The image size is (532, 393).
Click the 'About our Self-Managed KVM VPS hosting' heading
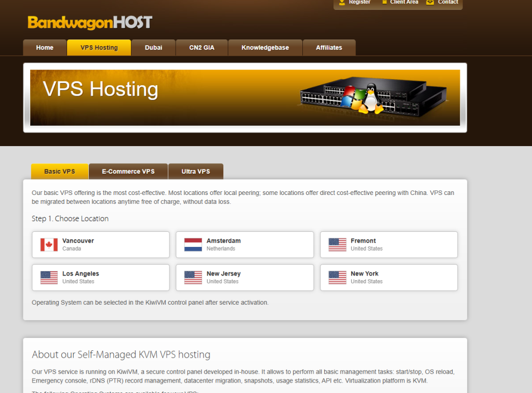(x=121, y=355)
